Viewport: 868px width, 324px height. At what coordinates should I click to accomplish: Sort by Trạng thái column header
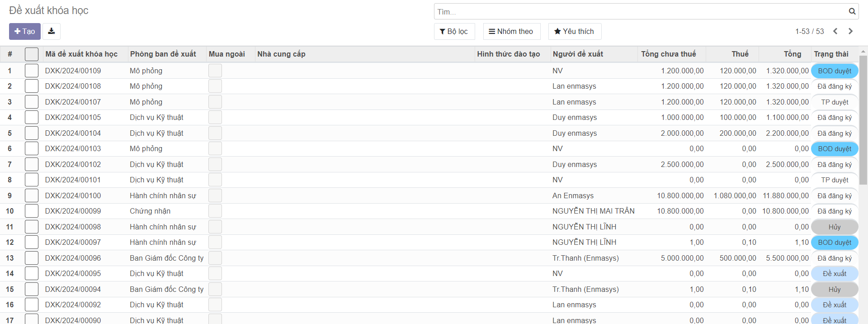831,54
